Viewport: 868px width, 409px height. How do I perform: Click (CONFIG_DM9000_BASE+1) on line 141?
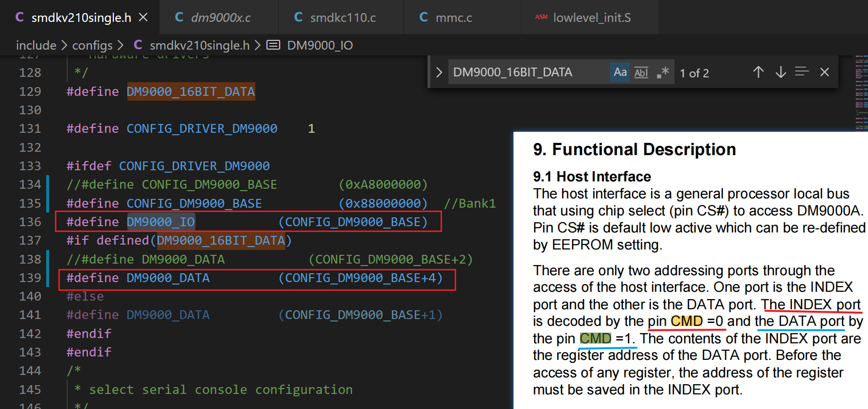point(360,315)
